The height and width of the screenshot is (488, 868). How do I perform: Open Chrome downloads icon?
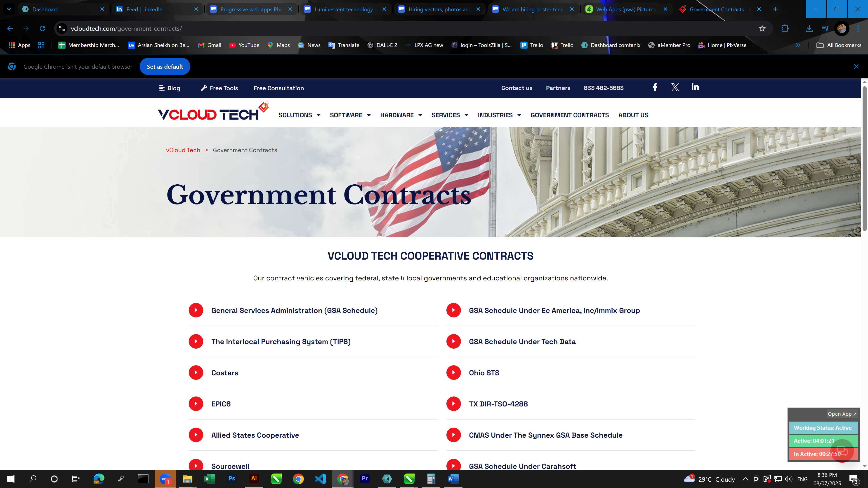tap(809, 29)
